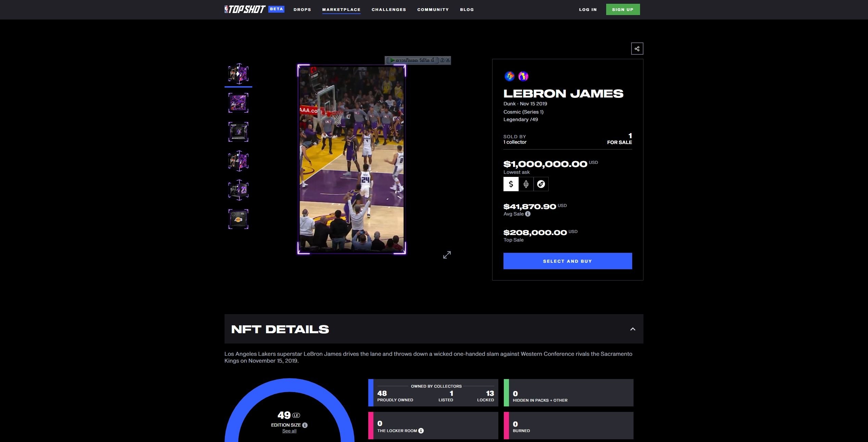Viewport: 868px width, 442px height.
Task: Click the Edition Size info icon
Action: pos(305,425)
